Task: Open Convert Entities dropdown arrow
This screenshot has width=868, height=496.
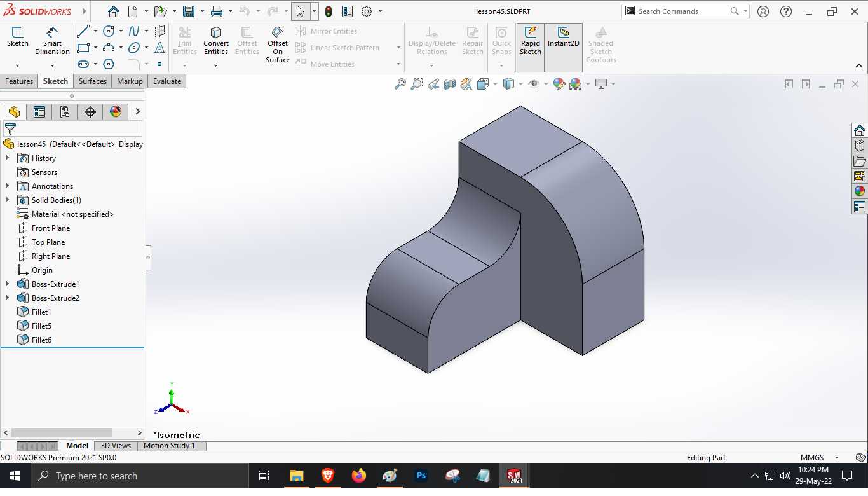Action: click(x=216, y=65)
